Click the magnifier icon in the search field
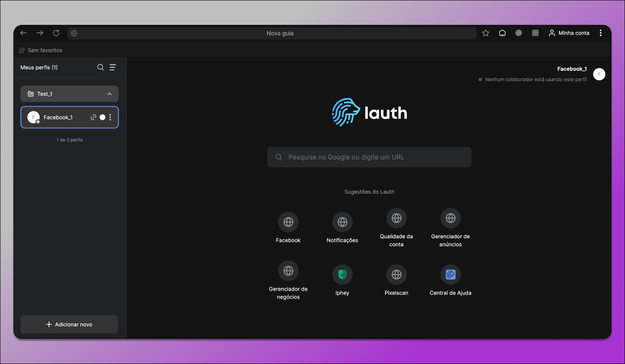This screenshot has height=364, width=625. tap(279, 157)
